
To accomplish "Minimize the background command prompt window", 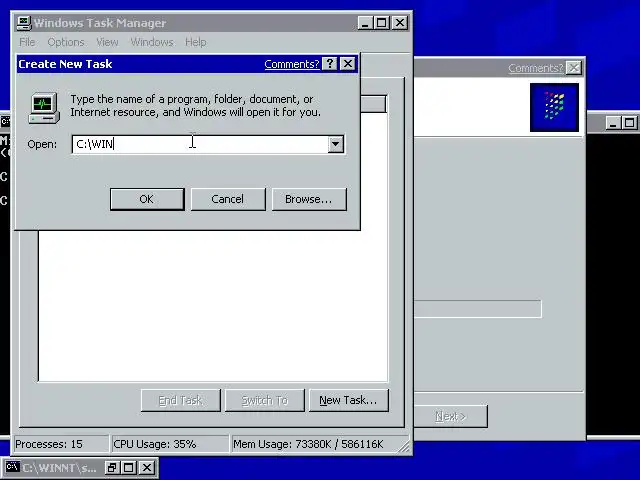I will [613, 123].
